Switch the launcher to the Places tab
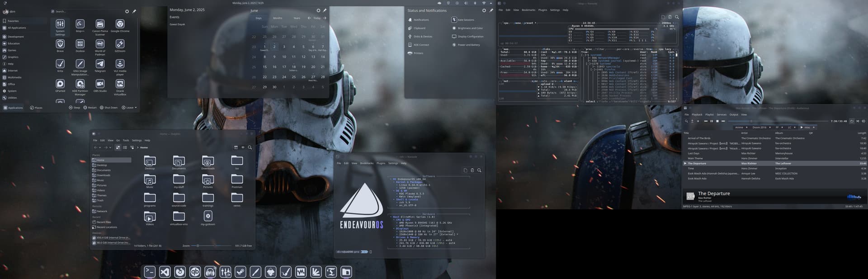The height and width of the screenshot is (279, 868). click(36, 108)
